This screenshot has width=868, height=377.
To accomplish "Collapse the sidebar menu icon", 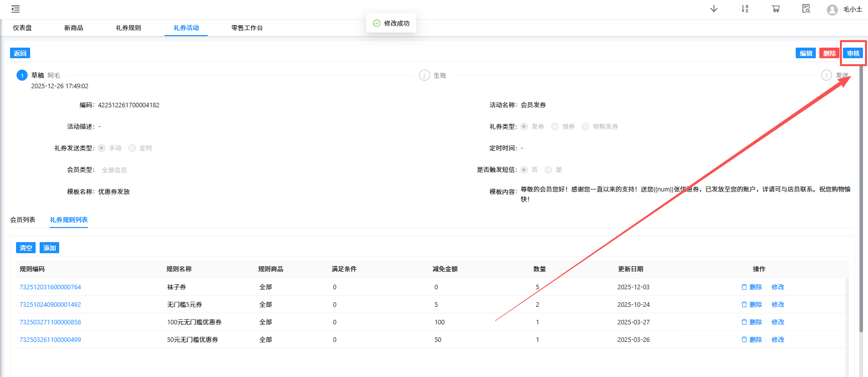I will pos(16,9).
